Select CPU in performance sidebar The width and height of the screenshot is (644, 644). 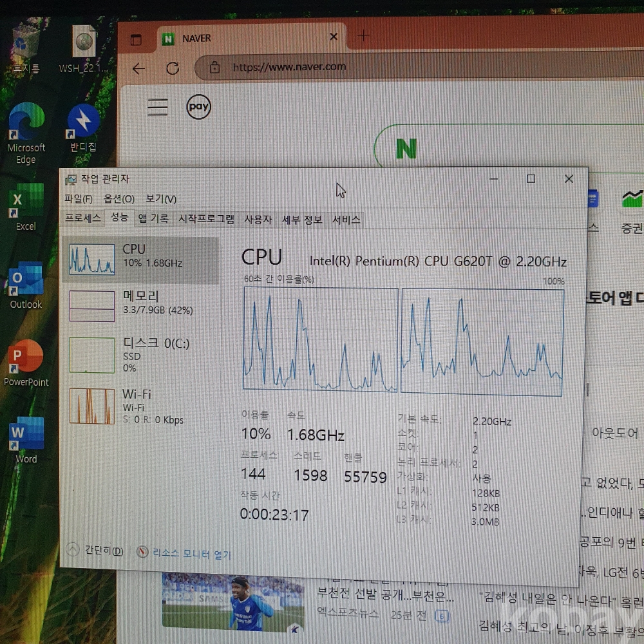click(x=140, y=259)
